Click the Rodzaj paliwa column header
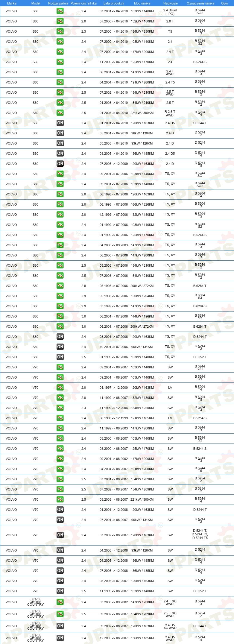The height and width of the screenshot is (644, 234). (58, 3)
